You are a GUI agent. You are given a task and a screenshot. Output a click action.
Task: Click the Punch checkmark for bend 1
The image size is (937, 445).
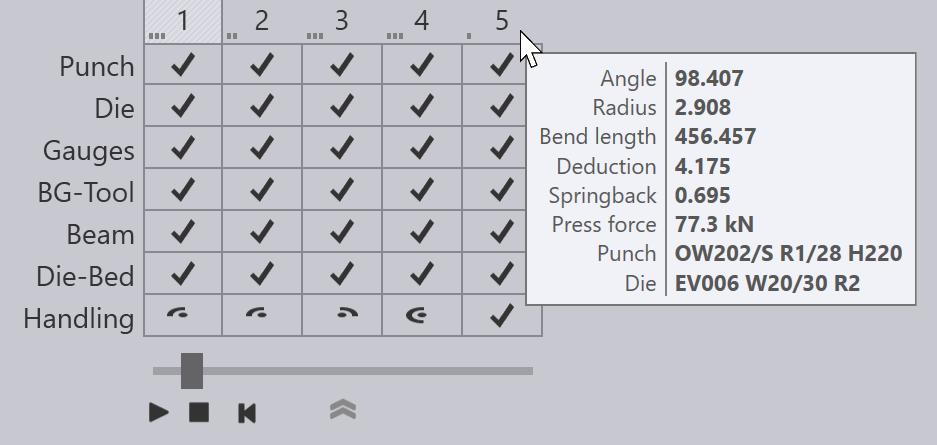coord(183,64)
